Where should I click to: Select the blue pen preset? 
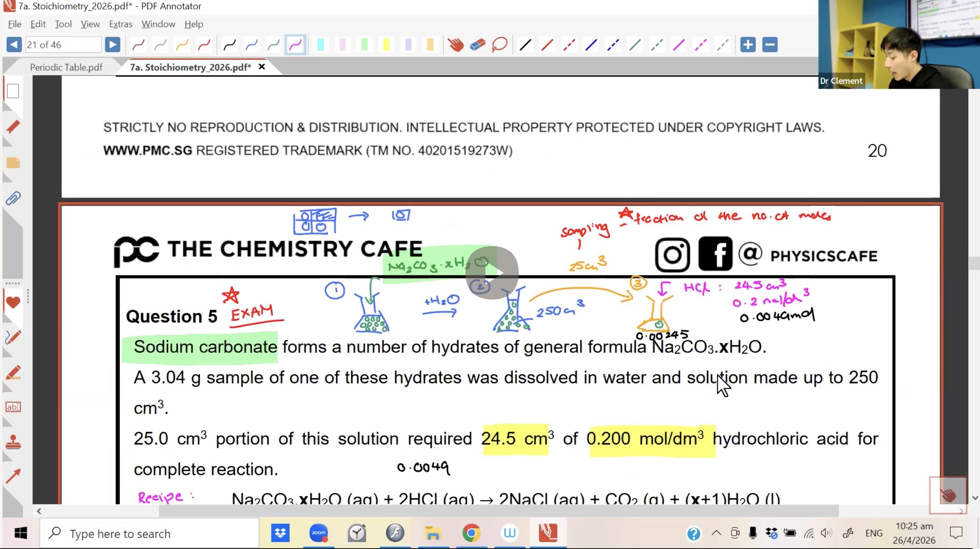[x=251, y=45]
